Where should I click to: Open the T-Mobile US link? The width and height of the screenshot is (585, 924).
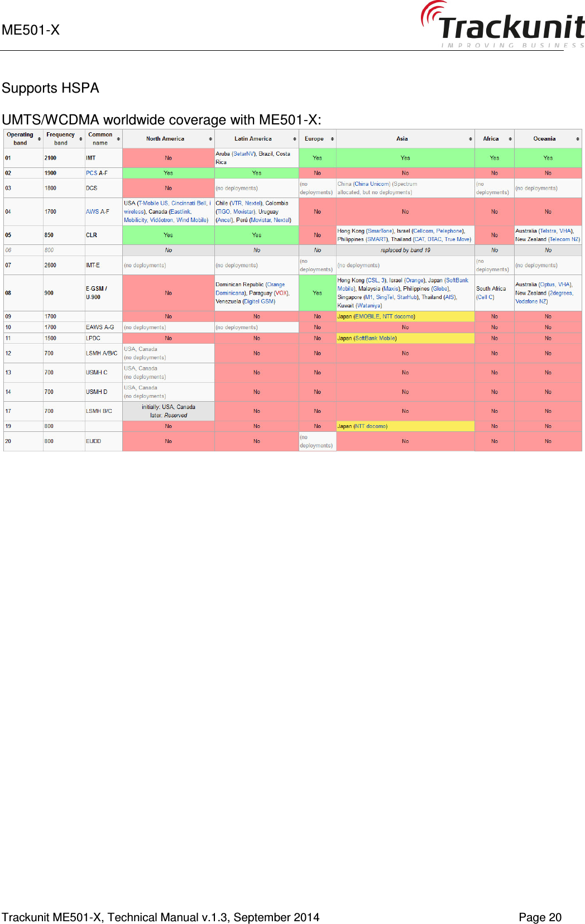pos(154,203)
